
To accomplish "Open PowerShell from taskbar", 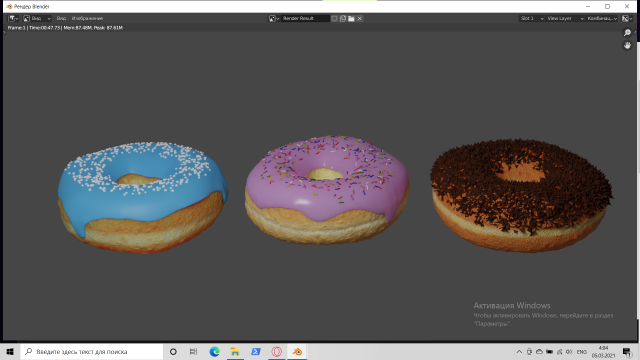I will click(x=256, y=351).
